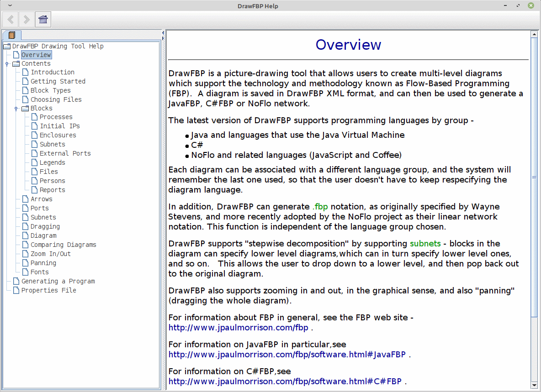The height and width of the screenshot is (392, 541).
Task: Click the folder icon next to Blocks
Action: pyautogui.click(x=25, y=109)
